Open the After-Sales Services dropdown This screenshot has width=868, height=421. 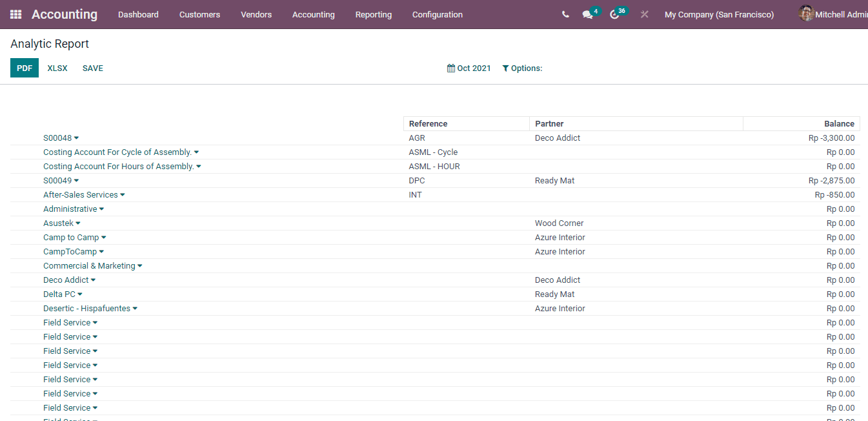pos(123,194)
